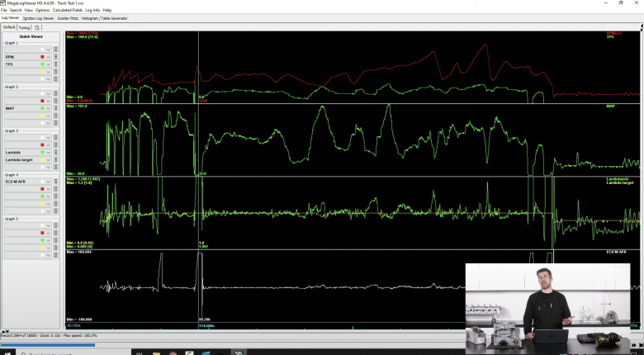Click the new quick-view page icon beside Tuning

(36, 27)
